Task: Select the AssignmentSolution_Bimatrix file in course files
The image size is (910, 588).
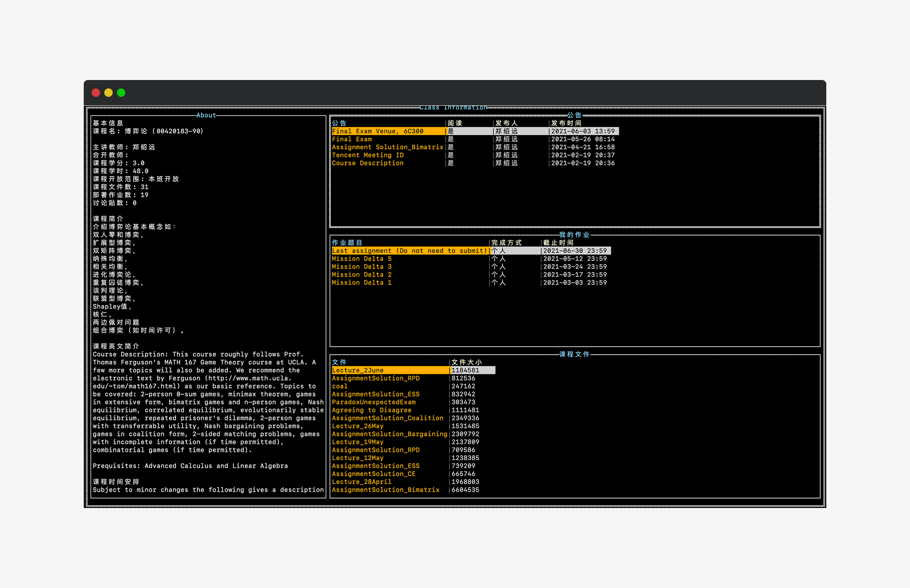Action: (x=385, y=490)
